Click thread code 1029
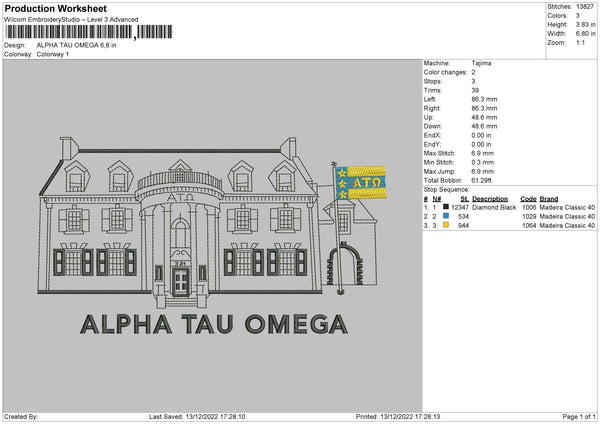600x424 pixels. [x=529, y=217]
